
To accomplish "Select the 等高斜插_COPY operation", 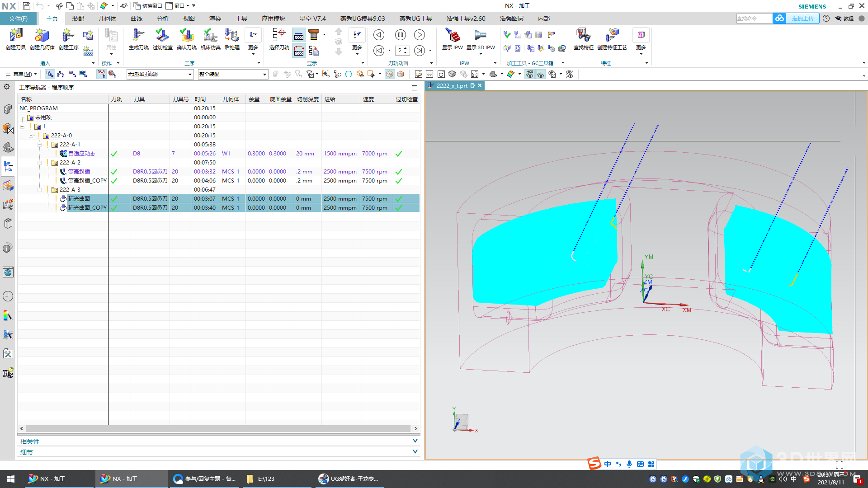I will pyautogui.click(x=87, y=181).
